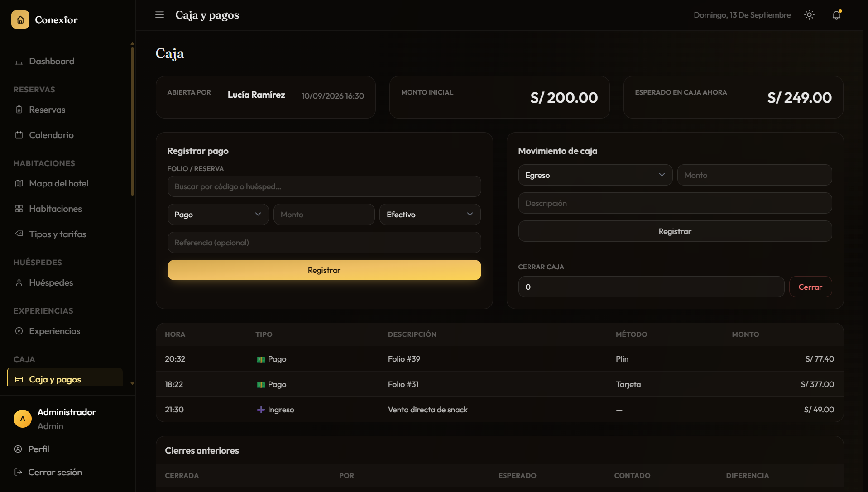
Task: Click the Reservas clipboard icon
Action: tap(19, 110)
